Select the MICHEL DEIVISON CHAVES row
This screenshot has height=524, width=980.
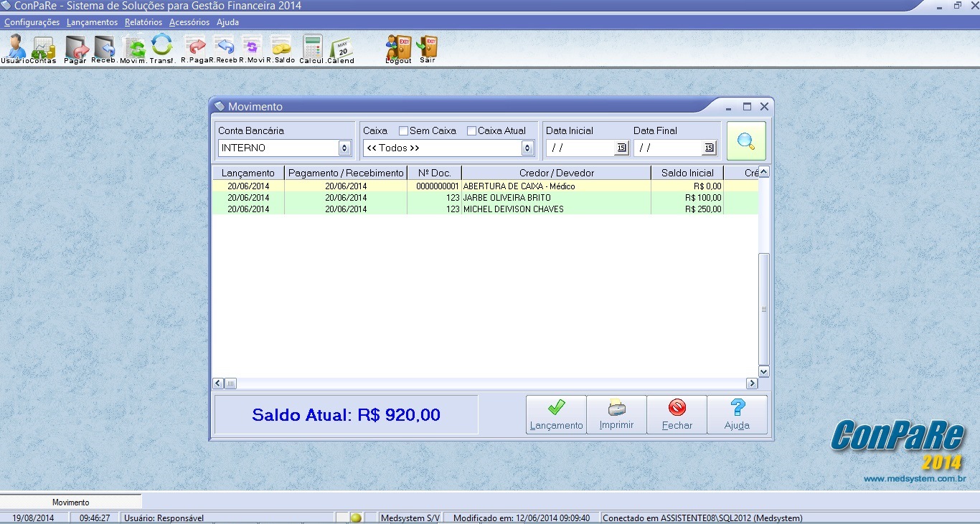coord(485,209)
